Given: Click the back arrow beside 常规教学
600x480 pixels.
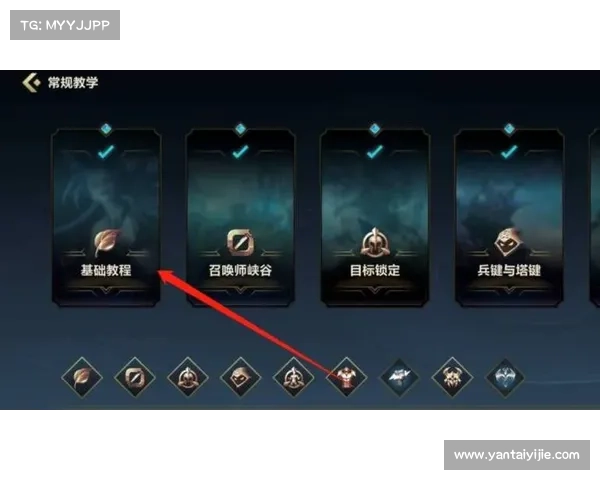Looking at the screenshot, I should (31, 82).
